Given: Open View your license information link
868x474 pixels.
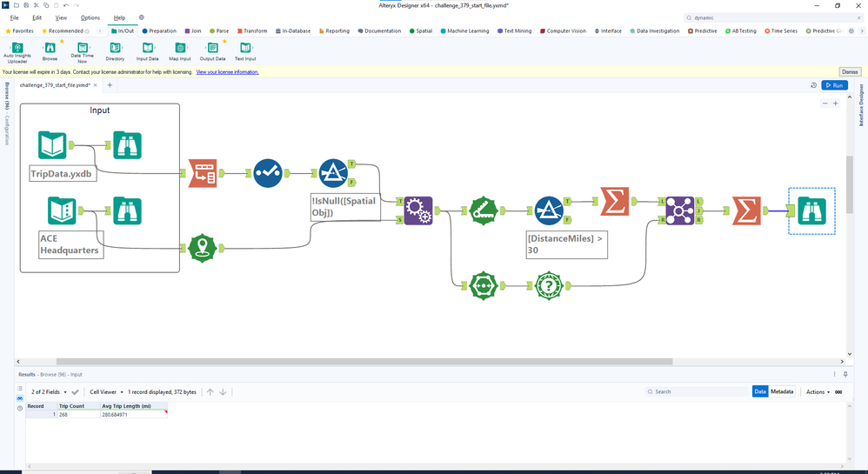Looking at the screenshot, I should [228, 72].
